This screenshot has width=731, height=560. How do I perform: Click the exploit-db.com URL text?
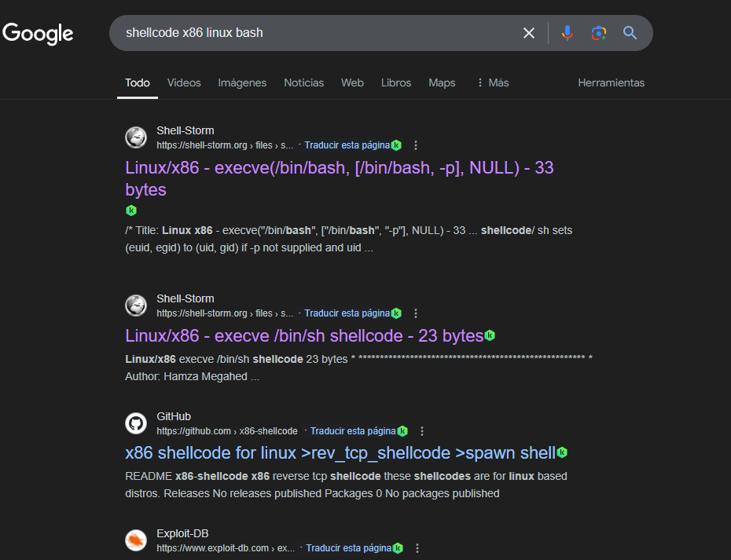[x=226, y=548]
